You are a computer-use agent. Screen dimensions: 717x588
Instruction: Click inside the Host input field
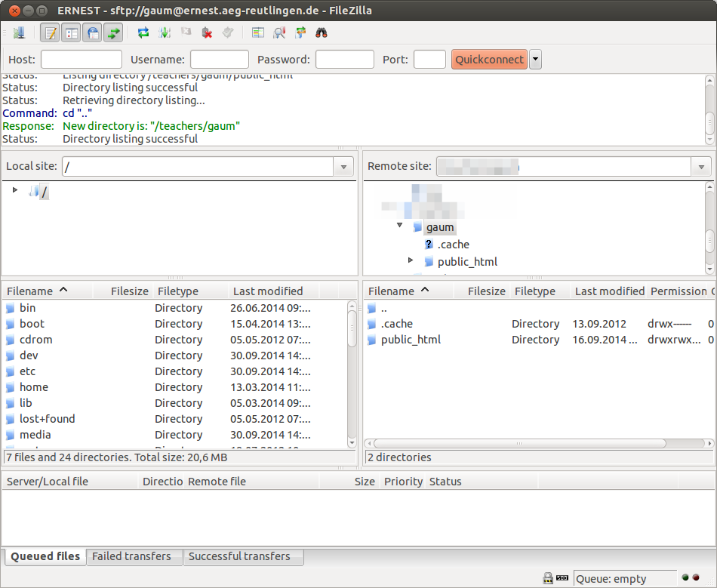point(81,59)
